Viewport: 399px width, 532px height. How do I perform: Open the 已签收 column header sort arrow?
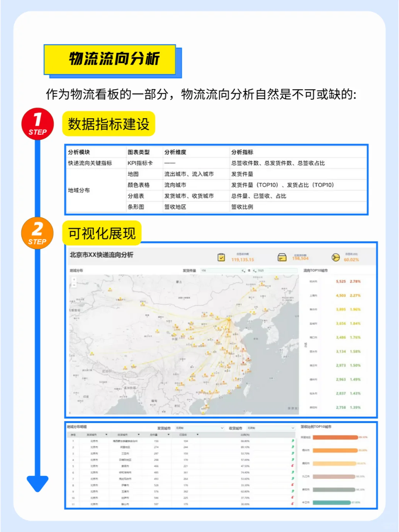pyautogui.click(x=198, y=434)
